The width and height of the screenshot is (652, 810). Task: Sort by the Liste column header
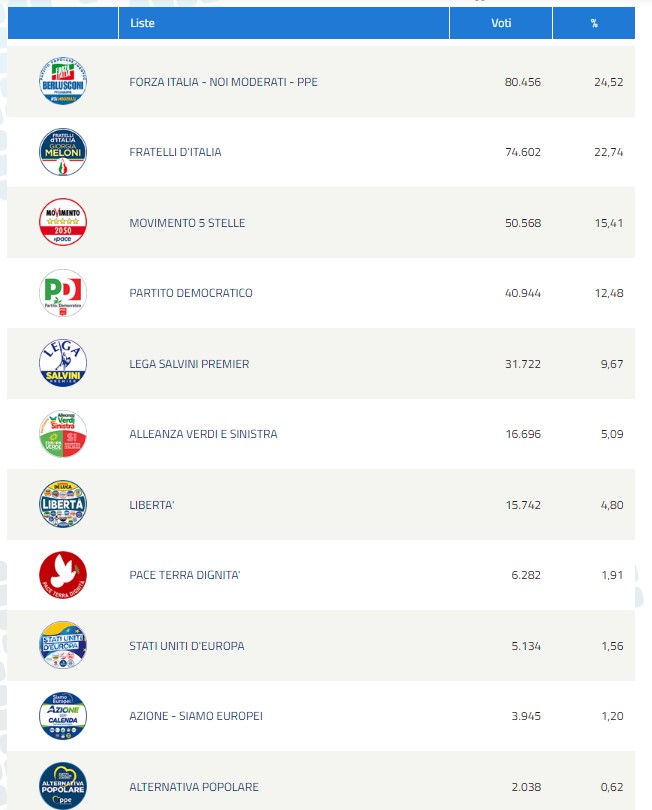pyautogui.click(x=143, y=23)
